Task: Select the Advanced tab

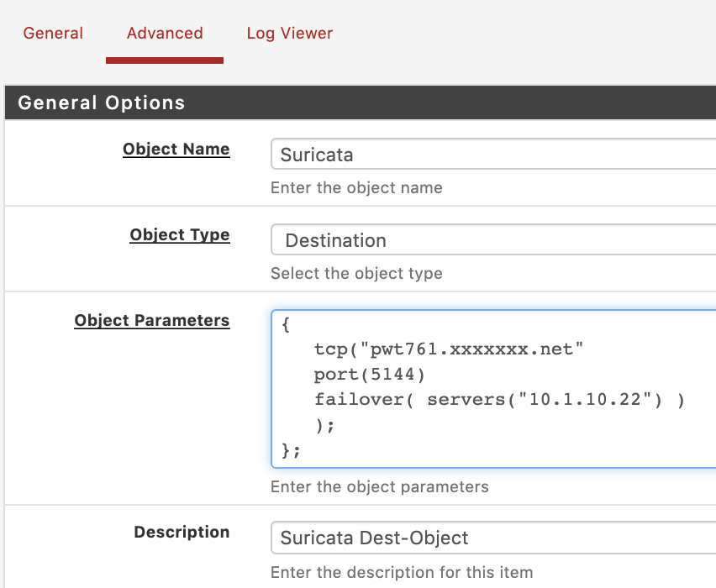Action: click(165, 34)
